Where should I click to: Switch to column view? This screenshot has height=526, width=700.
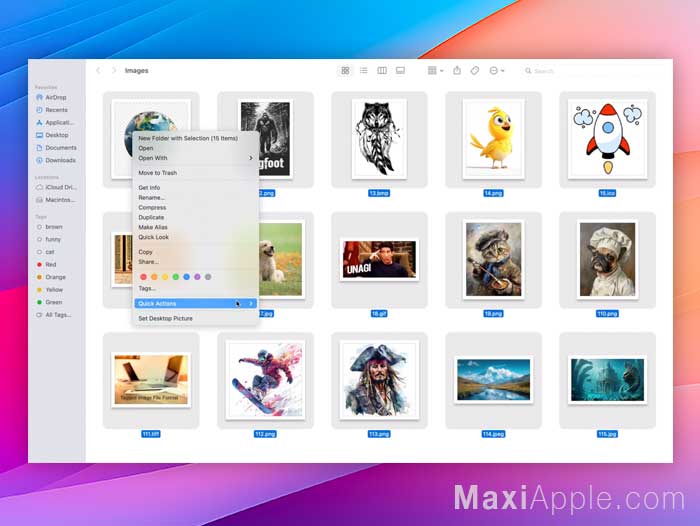[x=382, y=71]
